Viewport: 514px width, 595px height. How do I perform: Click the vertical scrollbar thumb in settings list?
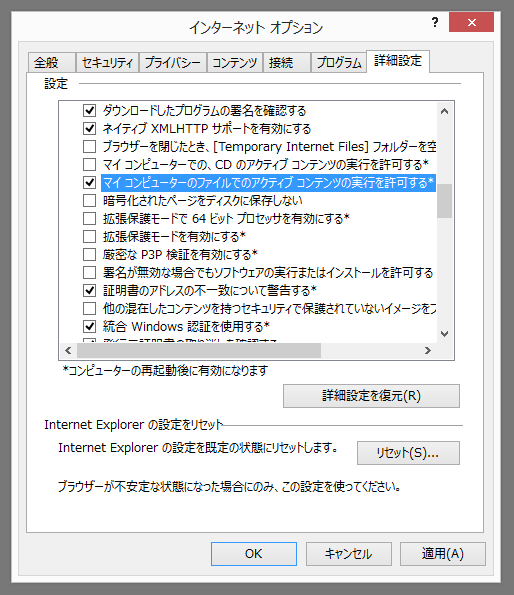pyautogui.click(x=444, y=201)
